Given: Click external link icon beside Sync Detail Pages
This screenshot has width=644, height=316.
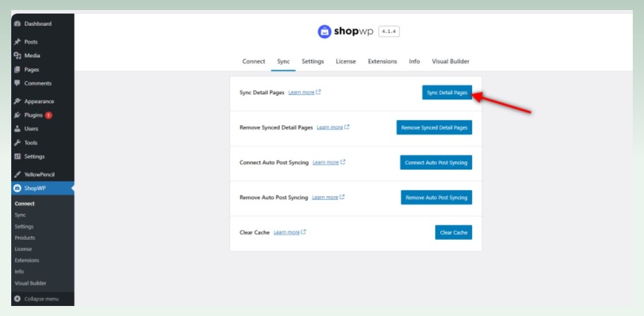Looking at the screenshot, I should pos(318,93).
